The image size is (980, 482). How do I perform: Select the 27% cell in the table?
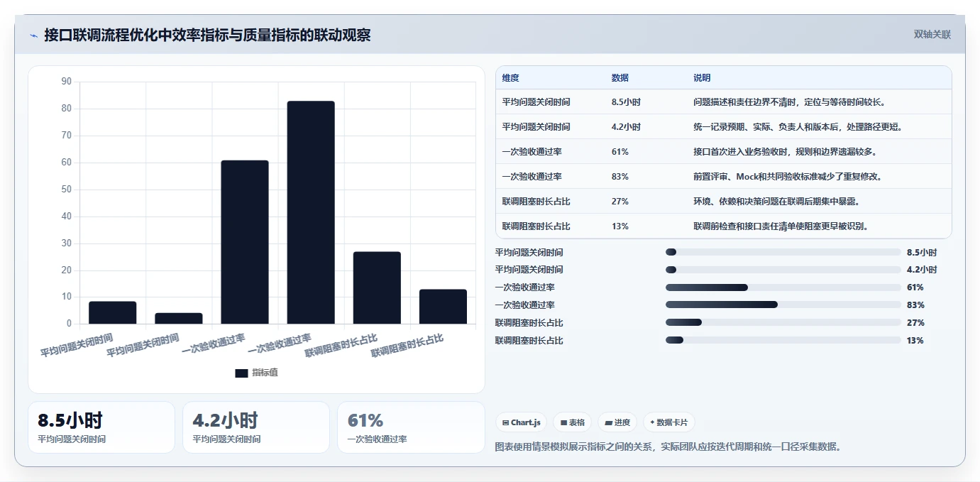tap(620, 202)
